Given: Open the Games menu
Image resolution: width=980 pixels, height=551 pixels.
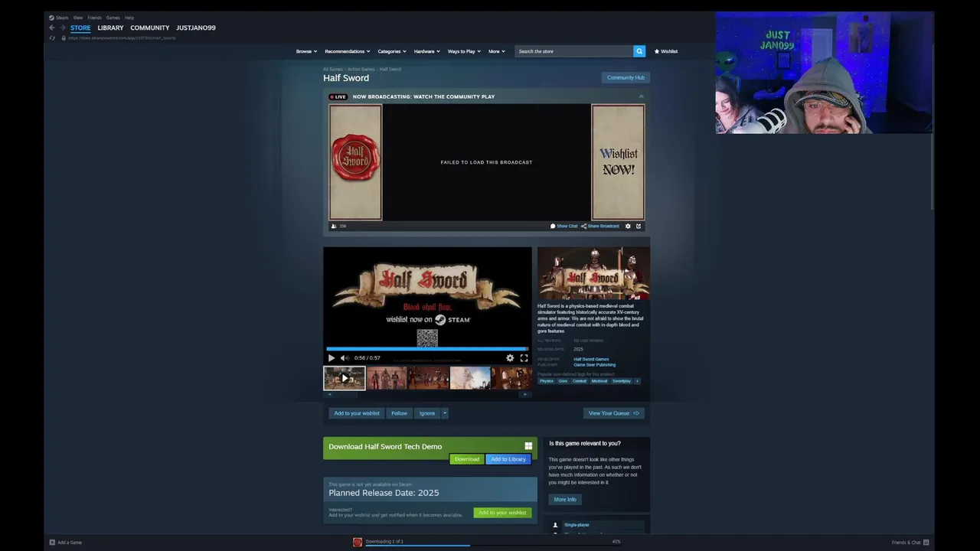Looking at the screenshot, I should (113, 18).
